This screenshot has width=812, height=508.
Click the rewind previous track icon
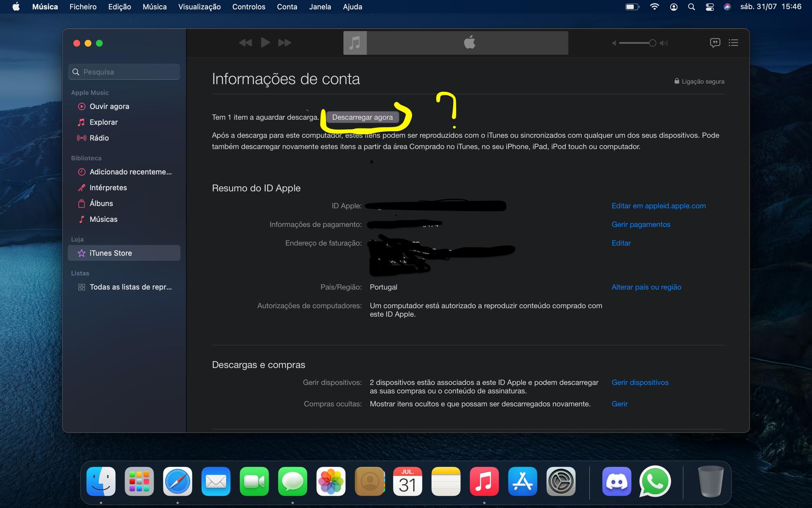tap(245, 43)
